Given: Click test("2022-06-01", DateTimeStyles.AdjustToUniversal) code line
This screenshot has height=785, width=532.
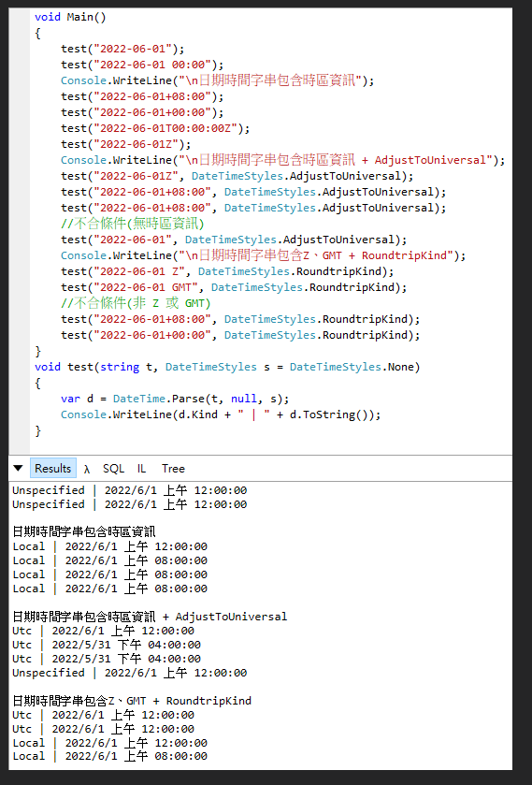Looking at the screenshot, I should (234, 240).
